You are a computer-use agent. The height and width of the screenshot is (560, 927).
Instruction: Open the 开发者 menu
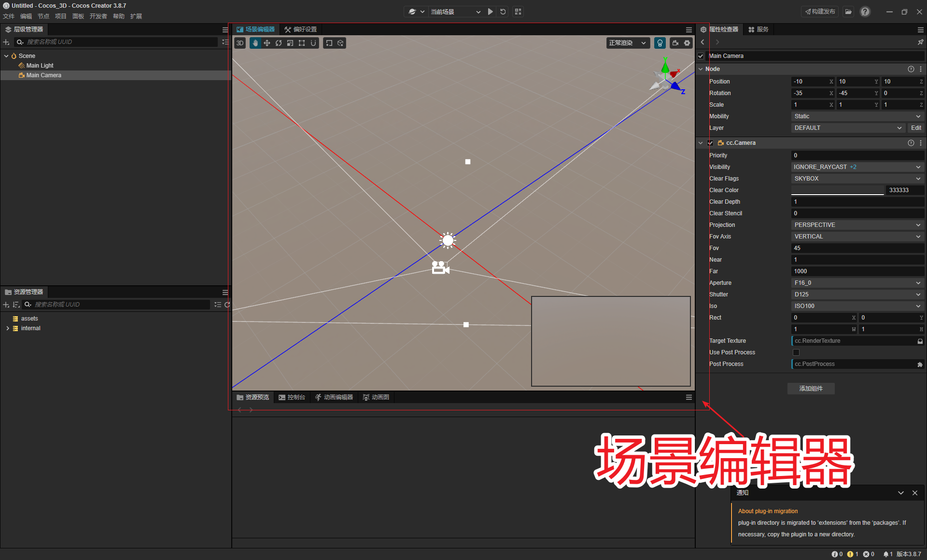coord(98,16)
